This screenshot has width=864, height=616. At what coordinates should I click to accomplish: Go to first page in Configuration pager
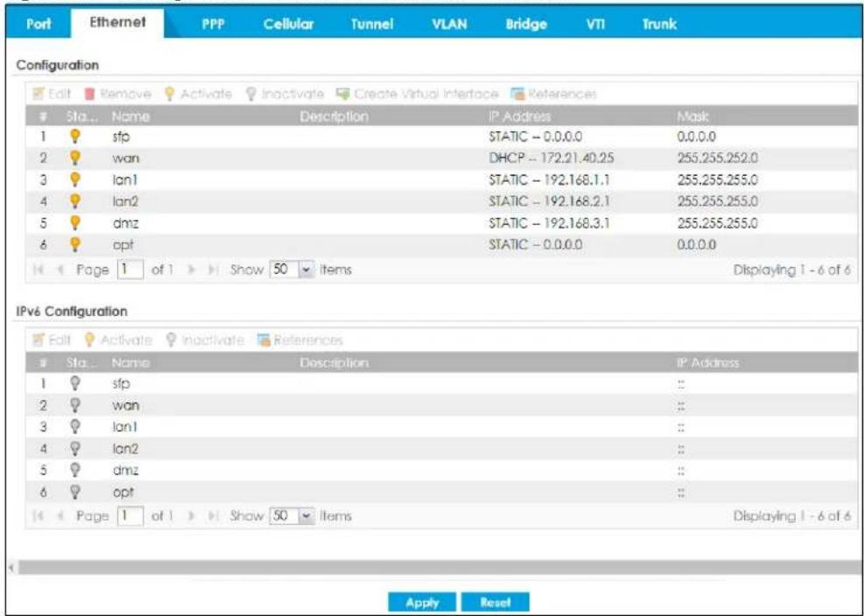point(38,270)
